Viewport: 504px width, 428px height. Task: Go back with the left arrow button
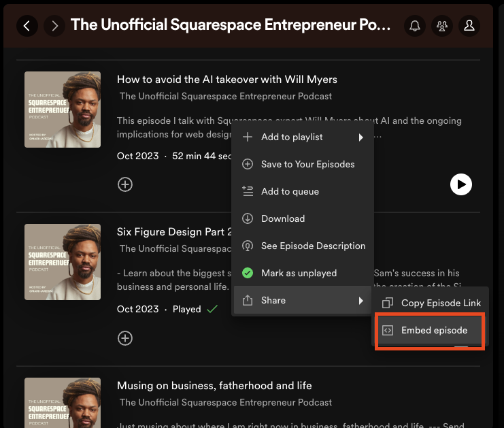coord(27,26)
